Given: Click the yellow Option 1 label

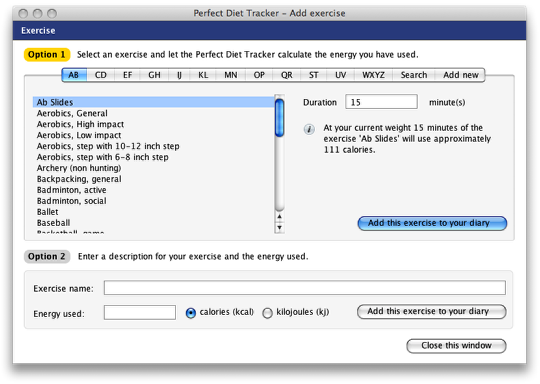Looking at the screenshot, I should point(47,55).
